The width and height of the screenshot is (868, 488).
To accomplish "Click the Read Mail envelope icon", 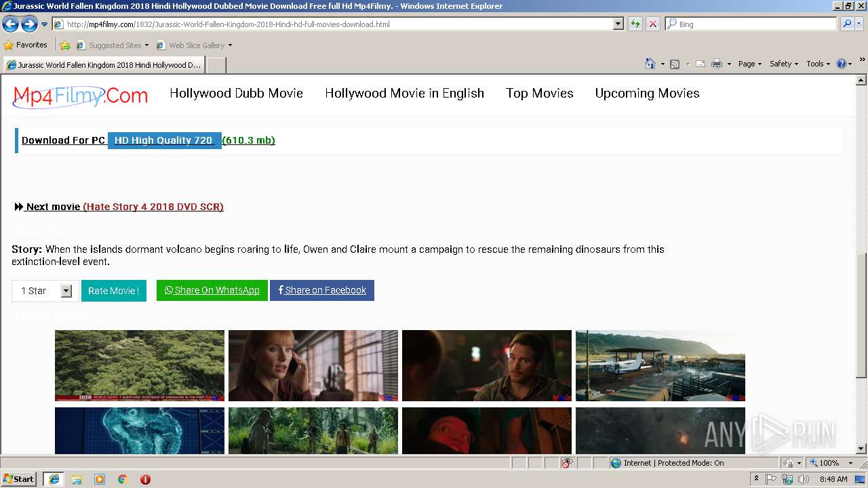I will pyautogui.click(x=701, y=64).
